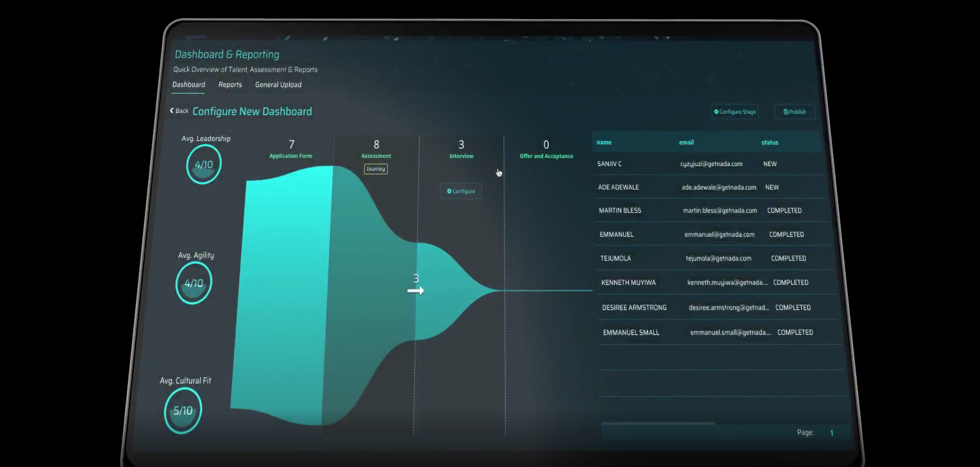This screenshot has height=467, width=980.
Task: Click the Avg. Leadership 4/10 gauge
Action: 203,164
